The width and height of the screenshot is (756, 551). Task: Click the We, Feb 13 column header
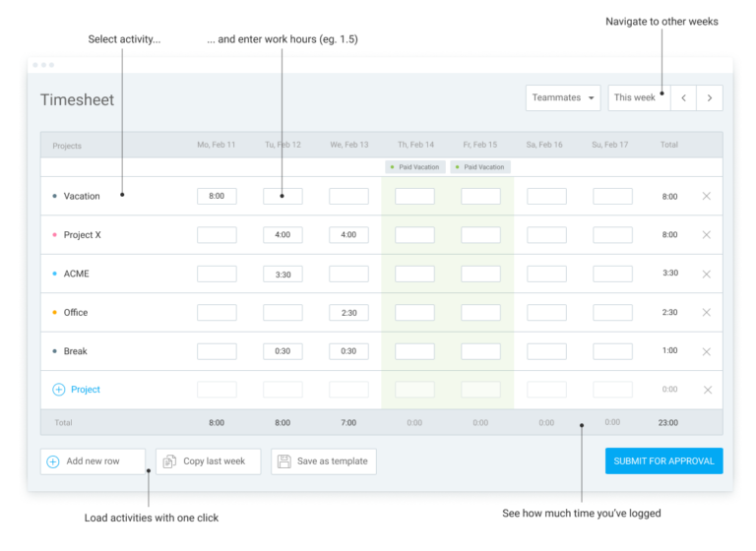349,145
